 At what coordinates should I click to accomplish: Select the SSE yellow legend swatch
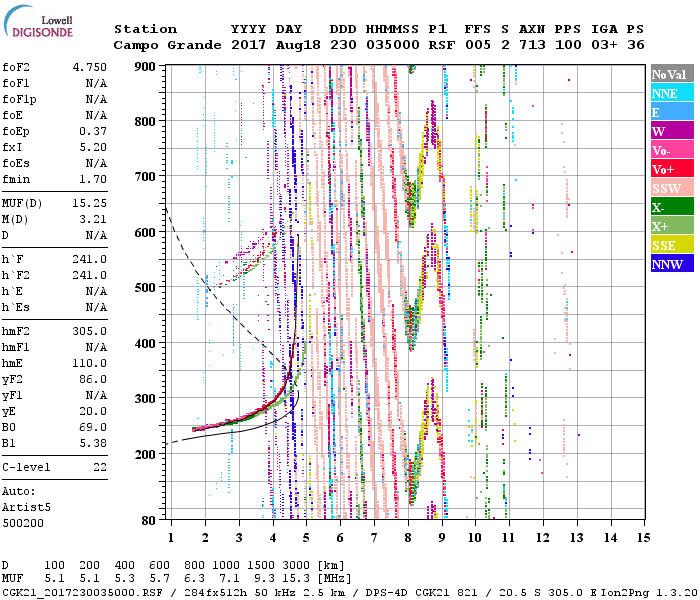(x=672, y=245)
